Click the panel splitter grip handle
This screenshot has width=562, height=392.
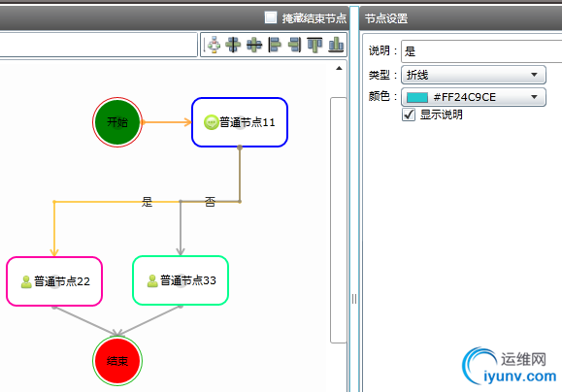coord(354,299)
